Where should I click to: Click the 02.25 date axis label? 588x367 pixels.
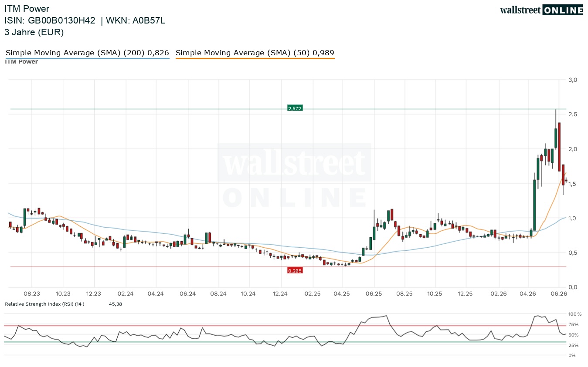click(312, 294)
